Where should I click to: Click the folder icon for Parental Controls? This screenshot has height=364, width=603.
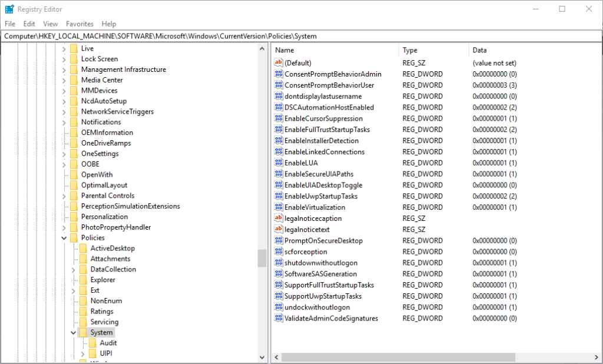pos(74,196)
